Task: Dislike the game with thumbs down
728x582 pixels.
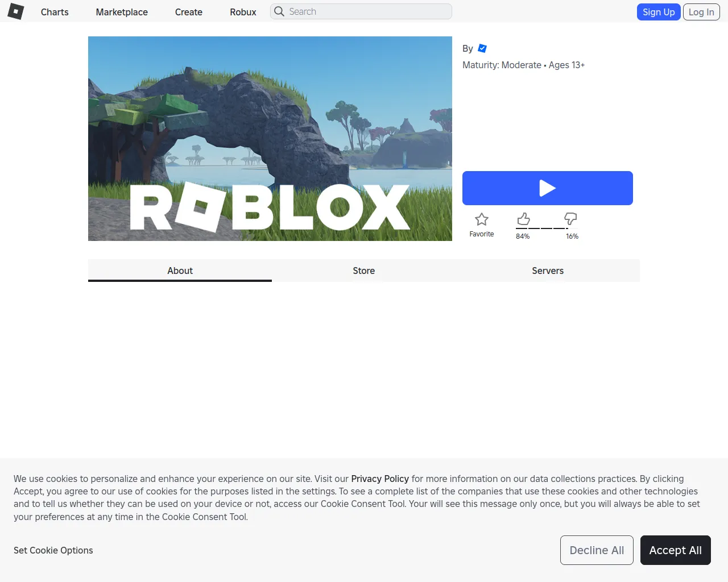Action: [570, 219]
